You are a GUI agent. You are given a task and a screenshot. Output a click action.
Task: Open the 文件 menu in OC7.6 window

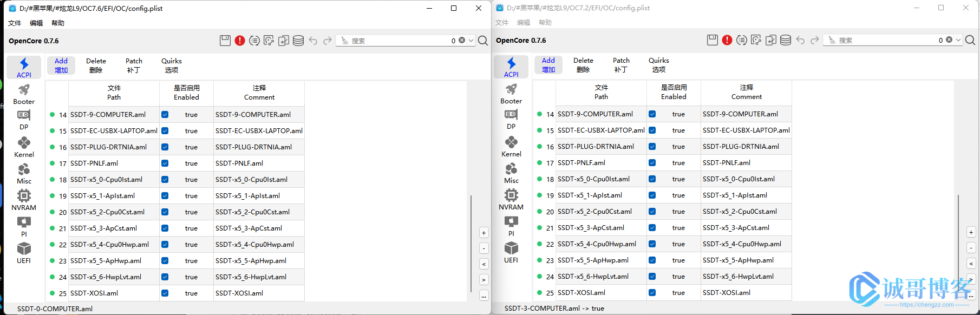15,23
